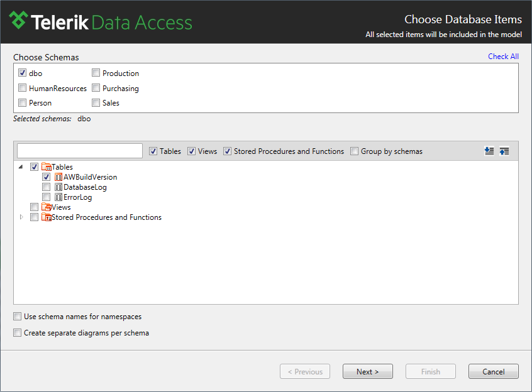This screenshot has height=392, width=532.
Task: Click the Next button
Action: coord(368,372)
